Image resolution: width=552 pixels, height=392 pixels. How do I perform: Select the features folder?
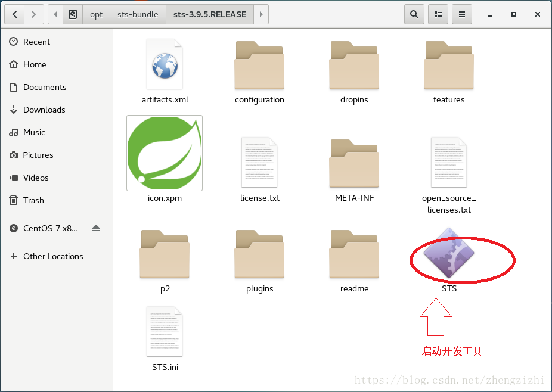tap(449, 65)
